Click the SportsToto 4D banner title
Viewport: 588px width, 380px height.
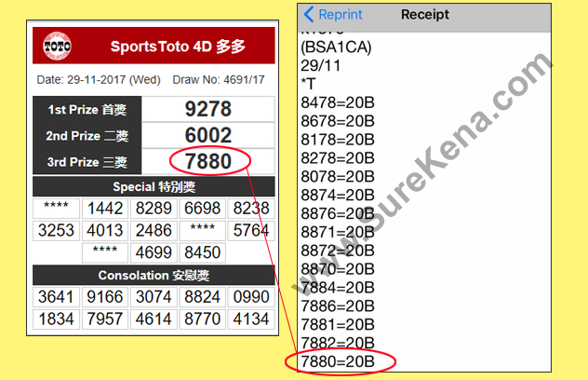click(x=178, y=47)
